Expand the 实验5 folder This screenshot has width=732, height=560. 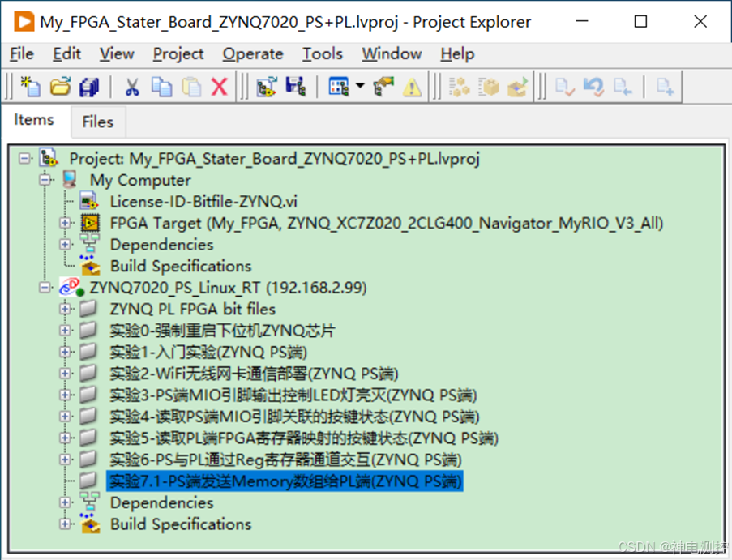click(66, 438)
